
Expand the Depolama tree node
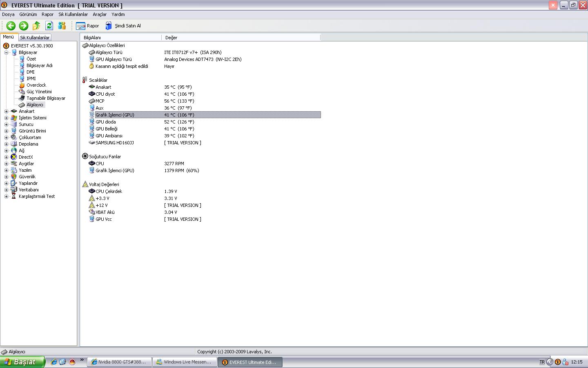coord(6,144)
